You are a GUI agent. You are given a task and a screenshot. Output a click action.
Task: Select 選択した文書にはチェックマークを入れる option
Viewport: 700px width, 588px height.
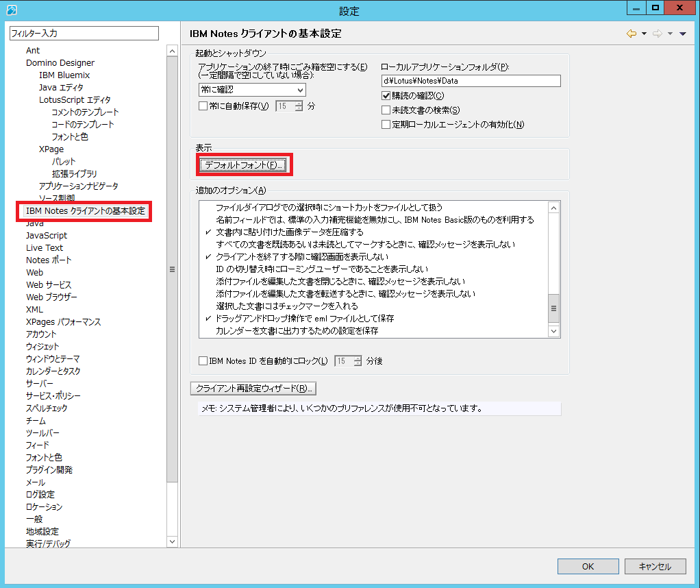coord(287,306)
